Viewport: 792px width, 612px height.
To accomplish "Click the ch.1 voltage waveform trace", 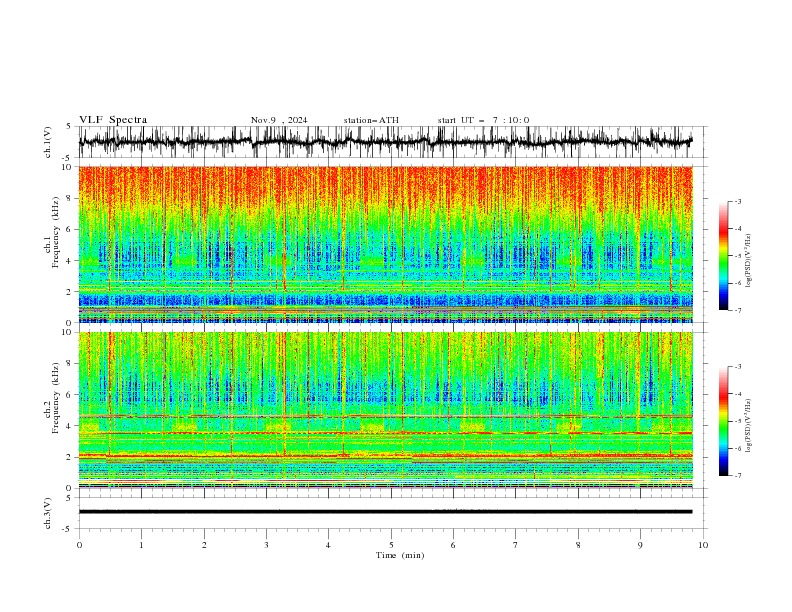I will pos(385,142).
